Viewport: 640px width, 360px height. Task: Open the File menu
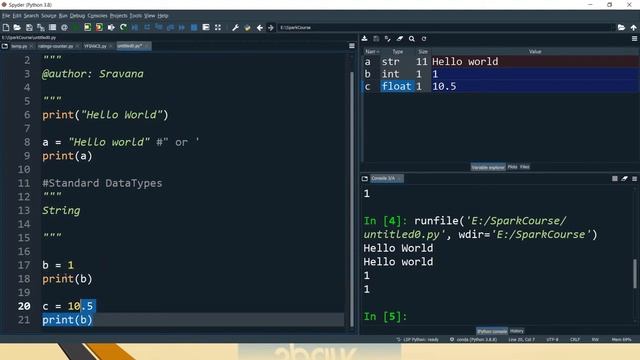pos(6,16)
